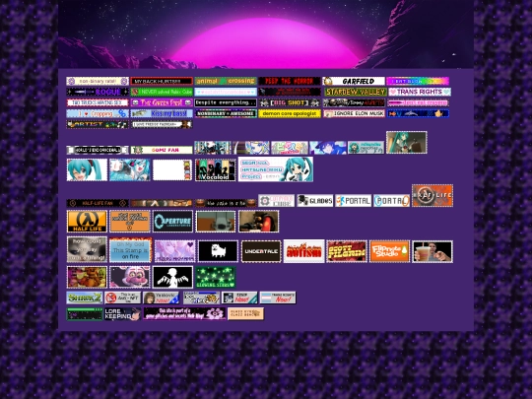The width and height of the screenshot is (532, 399).
Task: Open the demon core apologist blinkie
Action: point(290,113)
